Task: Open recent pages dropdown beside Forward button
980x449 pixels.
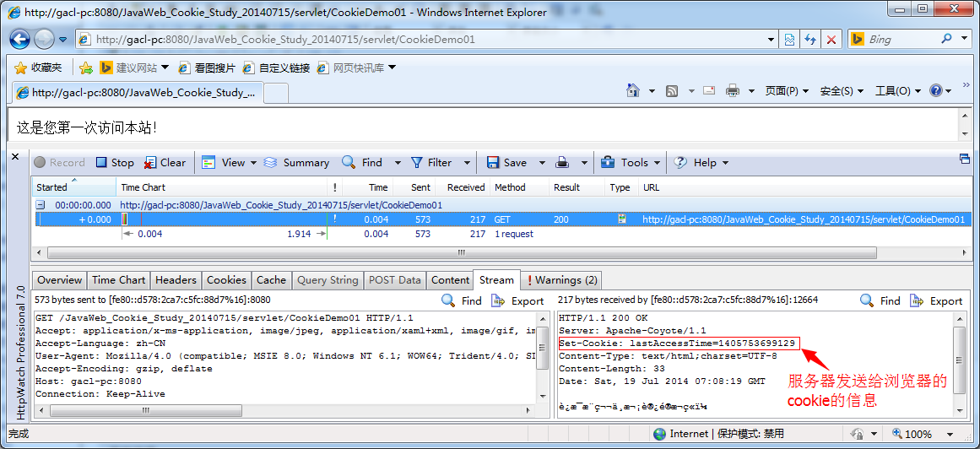Action: coord(63,40)
